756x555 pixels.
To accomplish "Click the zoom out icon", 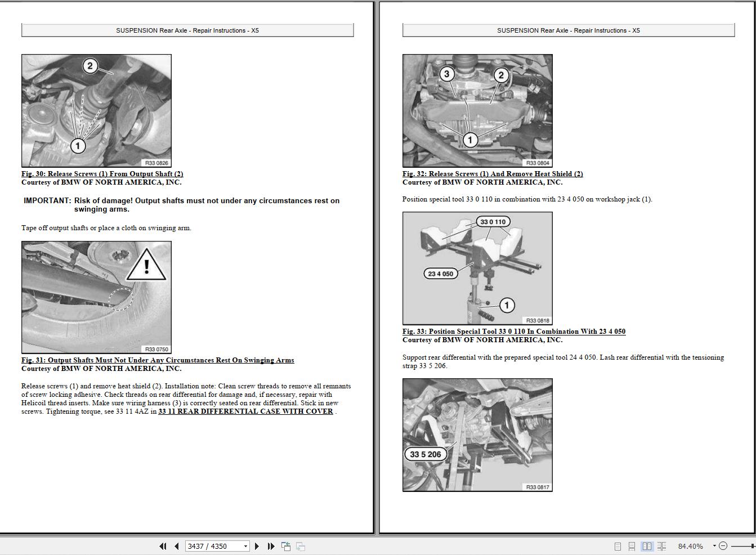I will point(723,546).
